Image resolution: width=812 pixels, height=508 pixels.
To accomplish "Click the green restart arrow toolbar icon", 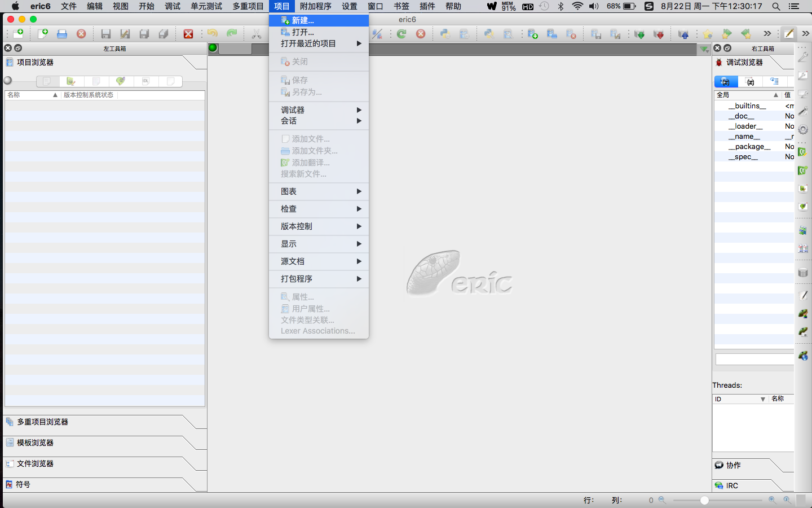I will pyautogui.click(x=401, y=34).
